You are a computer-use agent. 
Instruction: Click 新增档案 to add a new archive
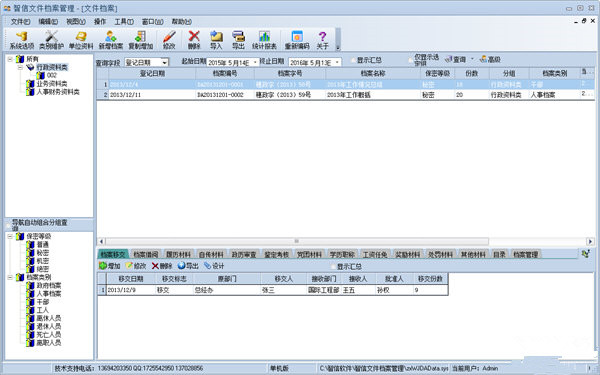click(x=111, y=40)
